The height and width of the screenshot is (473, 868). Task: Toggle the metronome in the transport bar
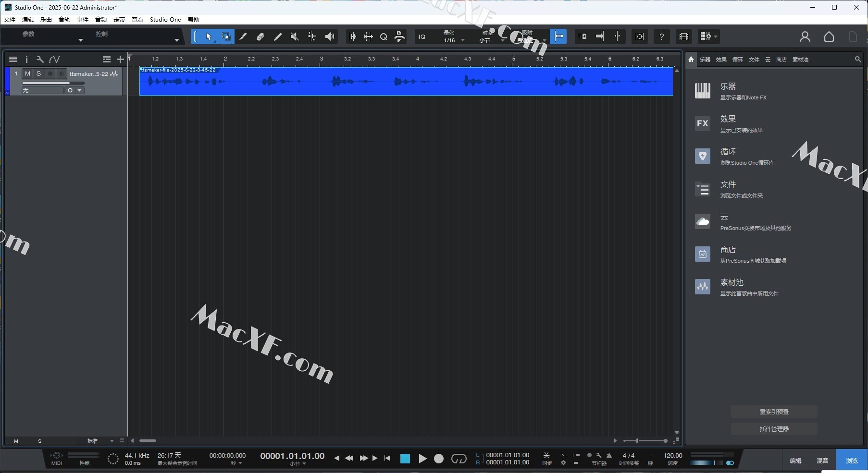(609, 455)
